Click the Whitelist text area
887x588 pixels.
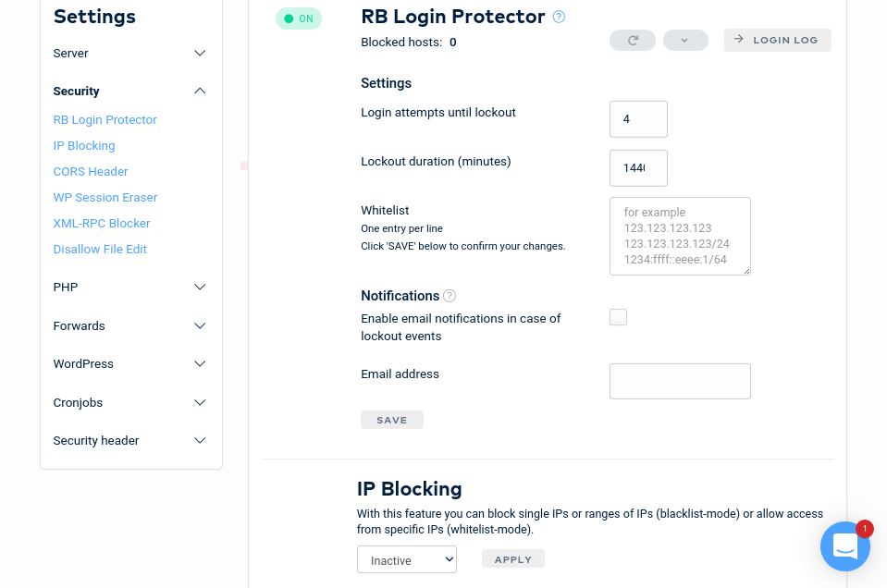[x=680, y=237]
